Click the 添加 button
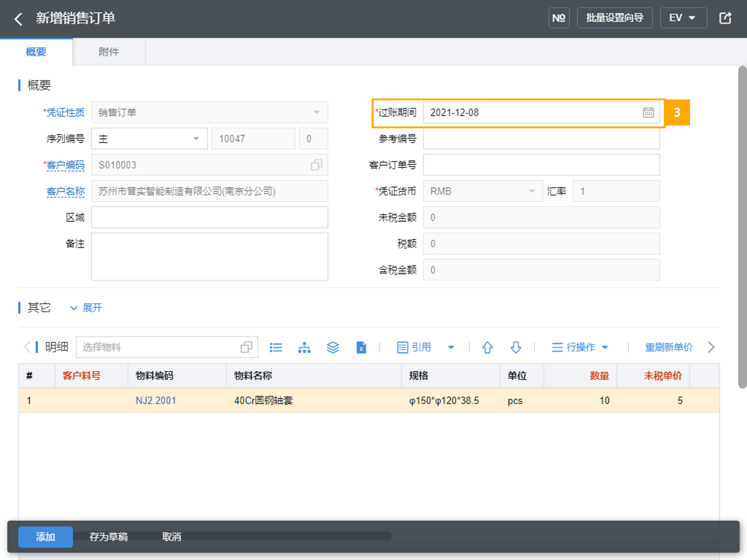The height and width of the screenshot is (560, 747). [x=46, y=537]
